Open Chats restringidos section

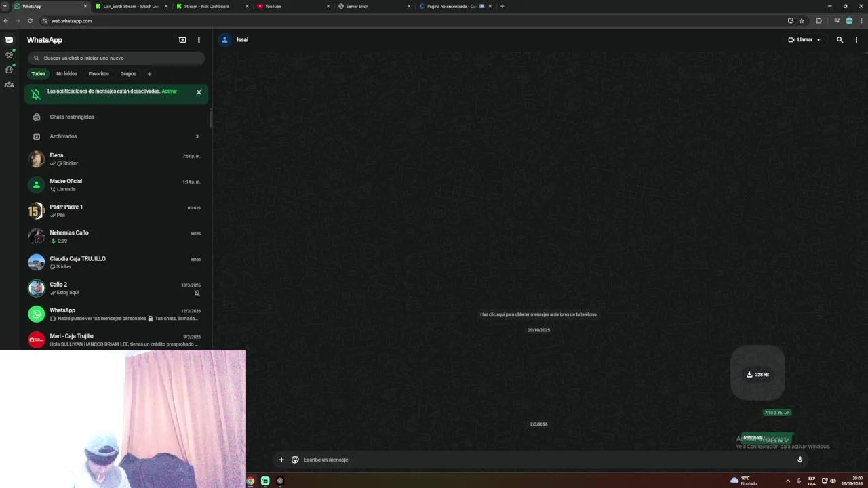117,117
